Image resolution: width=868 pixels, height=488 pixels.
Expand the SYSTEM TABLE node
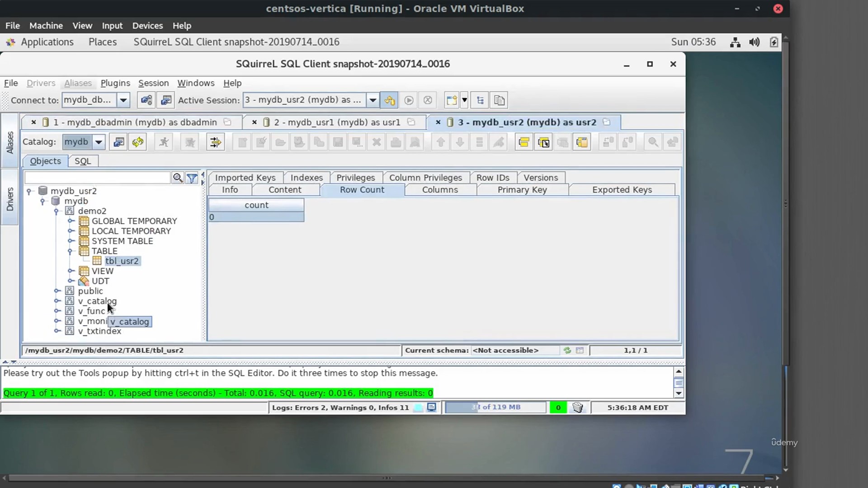pyautogui.click(x=71, y=241)
